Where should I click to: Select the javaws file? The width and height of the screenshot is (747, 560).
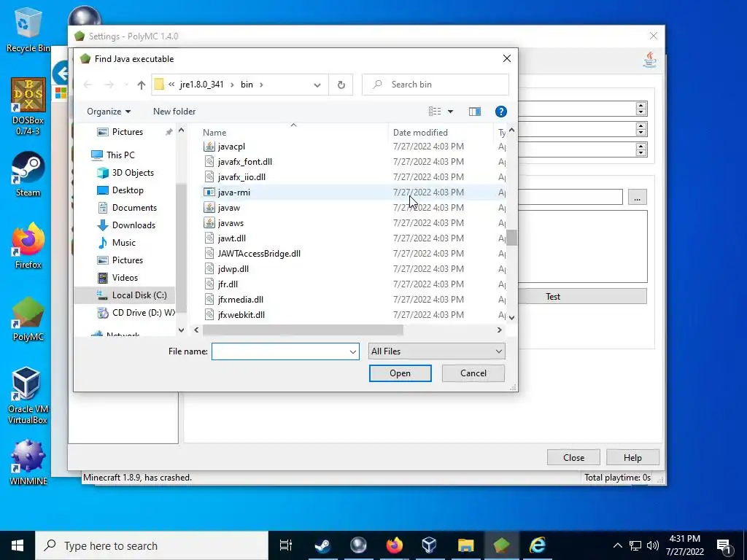(231, 223)
